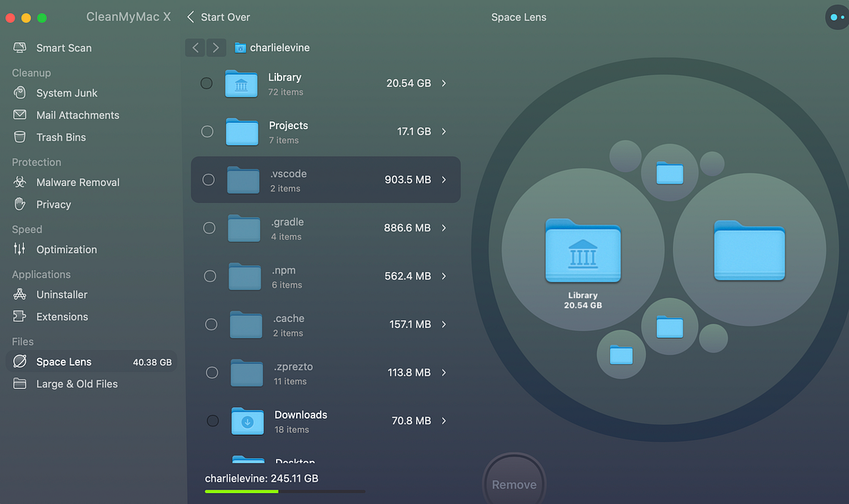Click the Privacy hand icon
Image resolution: width=849 pixels, height=504 pixels.
tap(19, 204)
